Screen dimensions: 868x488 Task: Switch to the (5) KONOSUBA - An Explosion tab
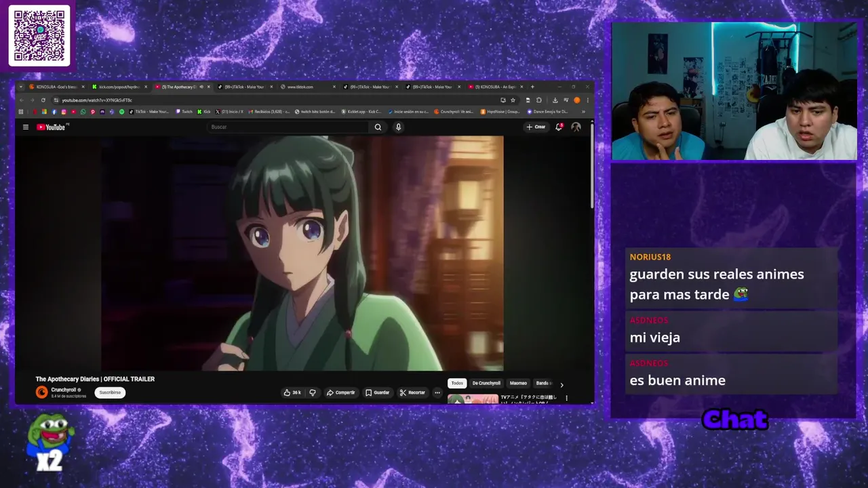(x=495, y=87)
